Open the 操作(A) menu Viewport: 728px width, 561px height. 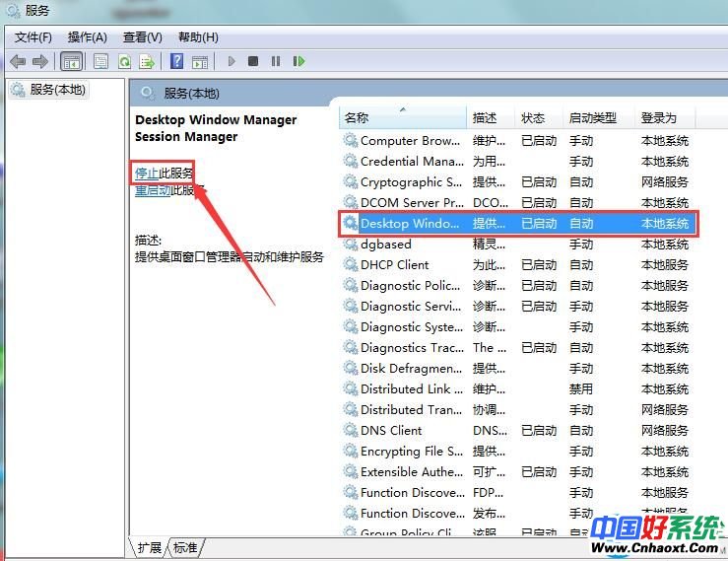point(87,37)
